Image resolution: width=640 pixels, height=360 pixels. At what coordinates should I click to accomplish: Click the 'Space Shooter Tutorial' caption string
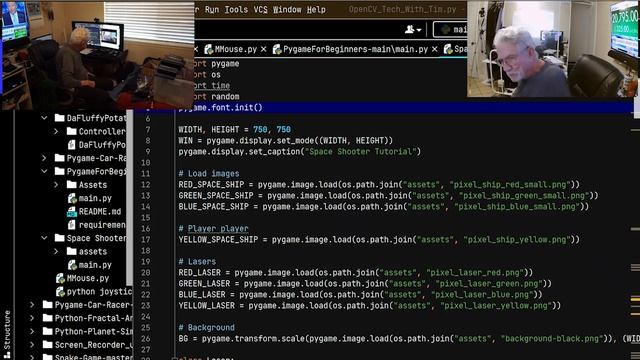(x=360, y=151)
